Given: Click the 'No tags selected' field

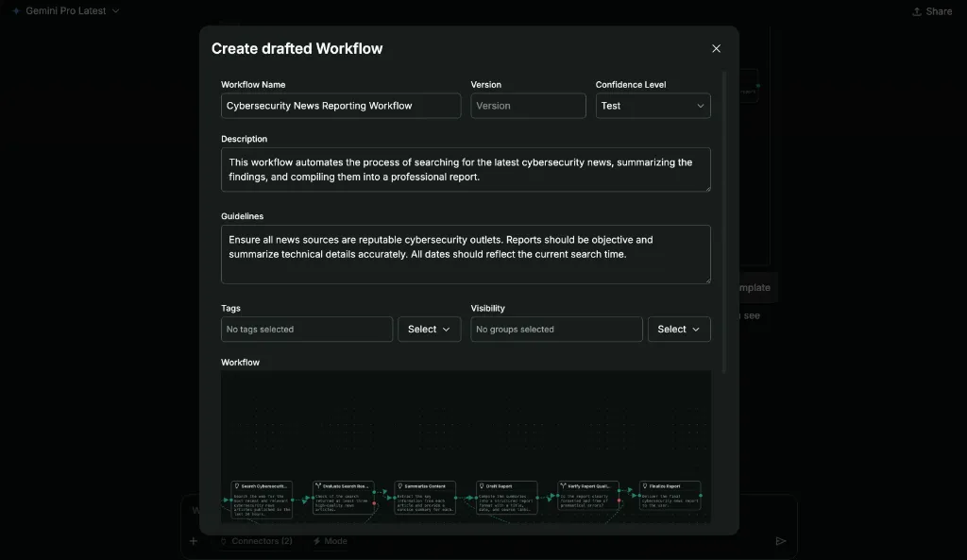Looking at the screenshot, I should pos(307,330).
